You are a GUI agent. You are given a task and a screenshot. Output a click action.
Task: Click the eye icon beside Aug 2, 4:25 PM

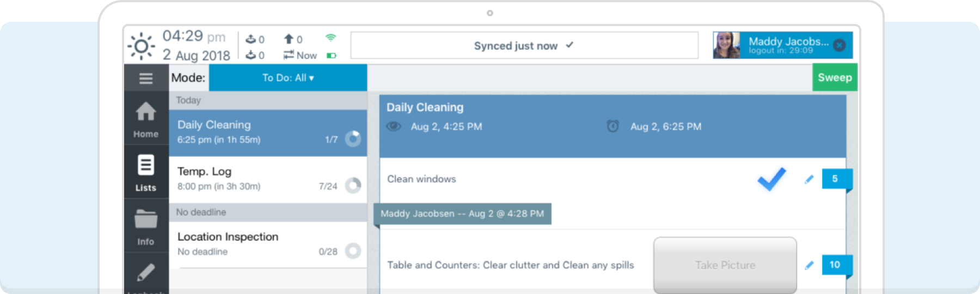pos(394,126)
